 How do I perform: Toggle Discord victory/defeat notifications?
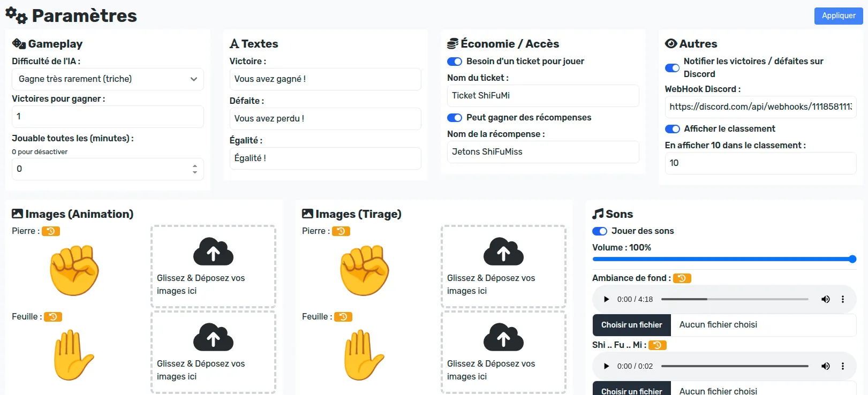tap(672, 68)
